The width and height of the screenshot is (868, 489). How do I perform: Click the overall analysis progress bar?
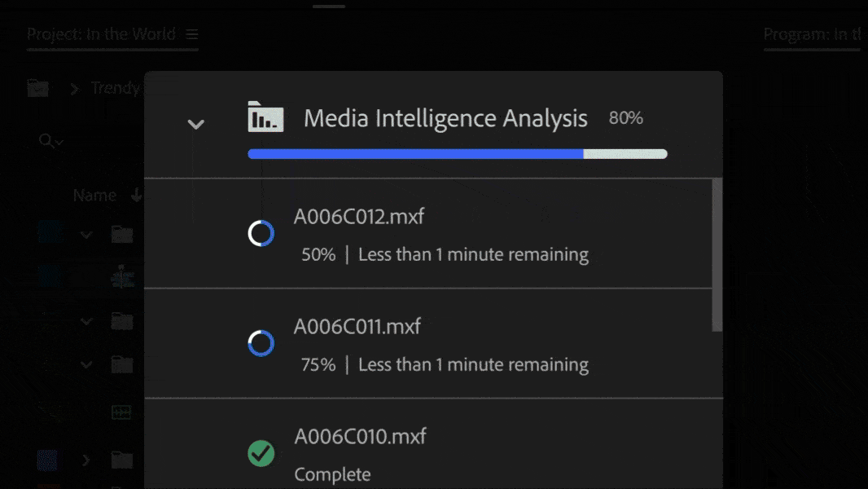pyautogui.click(x=457, y=154)
